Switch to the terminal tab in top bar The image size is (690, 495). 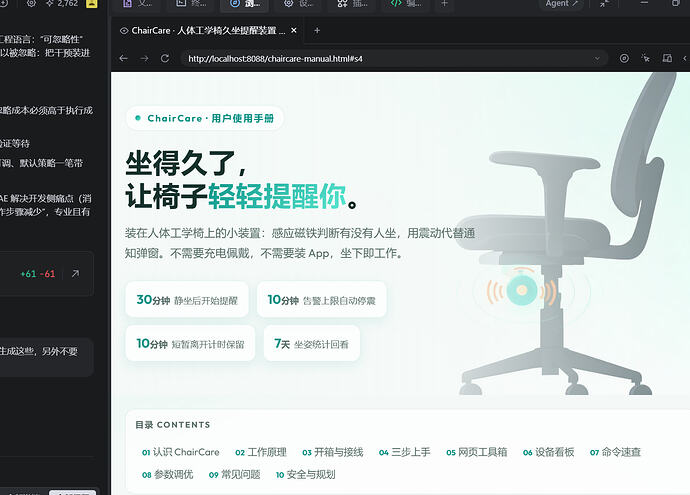(191, 4)
